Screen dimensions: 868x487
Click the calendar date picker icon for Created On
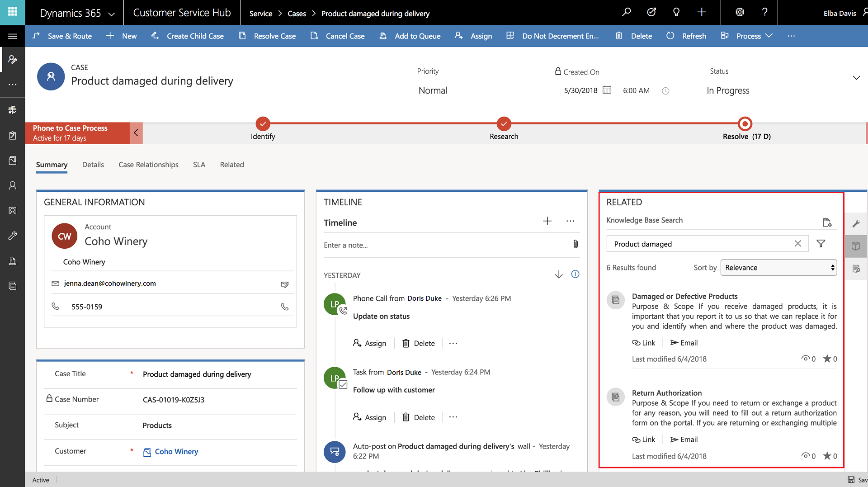tap(607, 90)
